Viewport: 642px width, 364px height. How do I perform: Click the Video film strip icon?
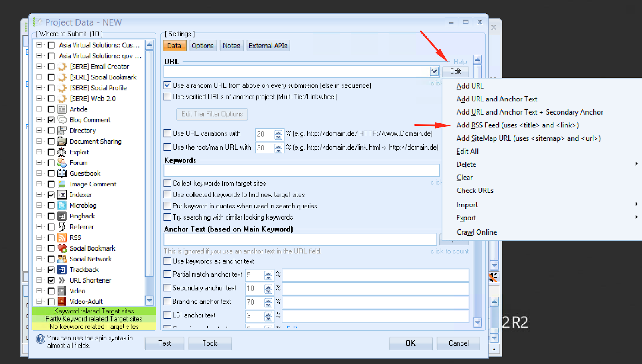click(62, 291)
